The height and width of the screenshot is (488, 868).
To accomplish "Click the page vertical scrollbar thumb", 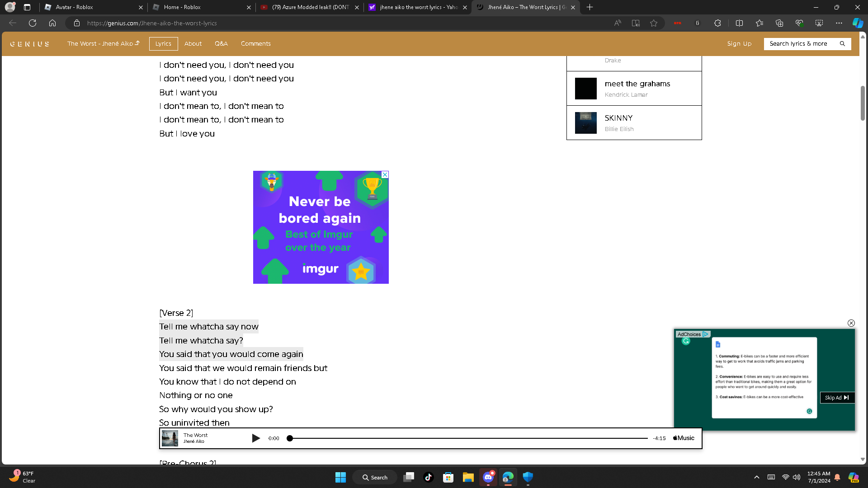I will pos(863,103).
